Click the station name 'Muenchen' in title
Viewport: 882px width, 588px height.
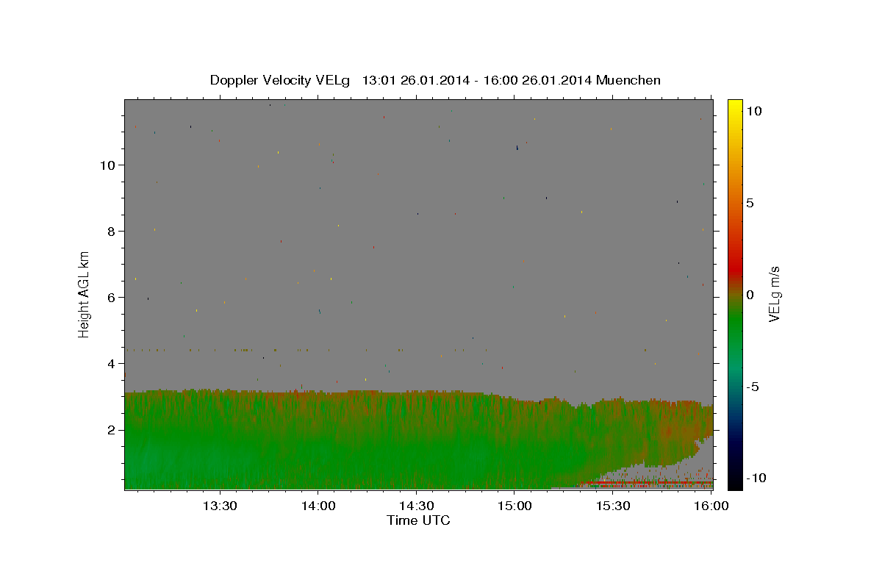628,80
